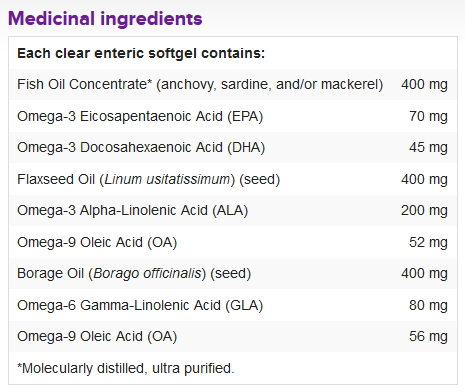This screenshot has width=465, height=392.
Task: Click the 400 mg value for Fish Oil
Action: pos(424,84)
